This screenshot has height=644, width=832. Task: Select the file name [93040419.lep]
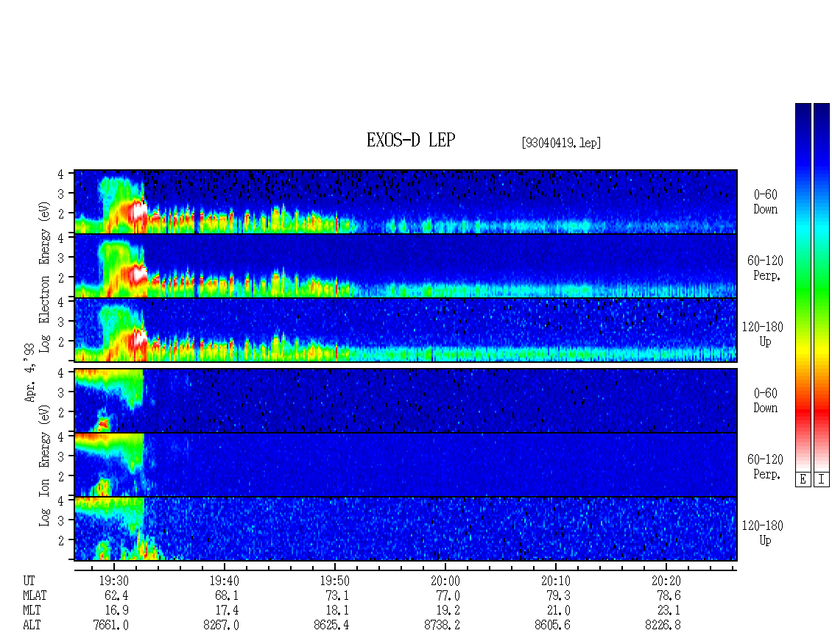click(x=561, y=143)
